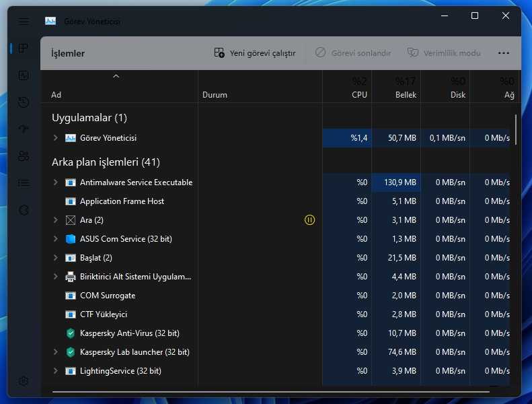The height and width of the screenshot is (404, 532).
Task: Select Arka plan işlemleri (41) header
Action: click(106, 162)
